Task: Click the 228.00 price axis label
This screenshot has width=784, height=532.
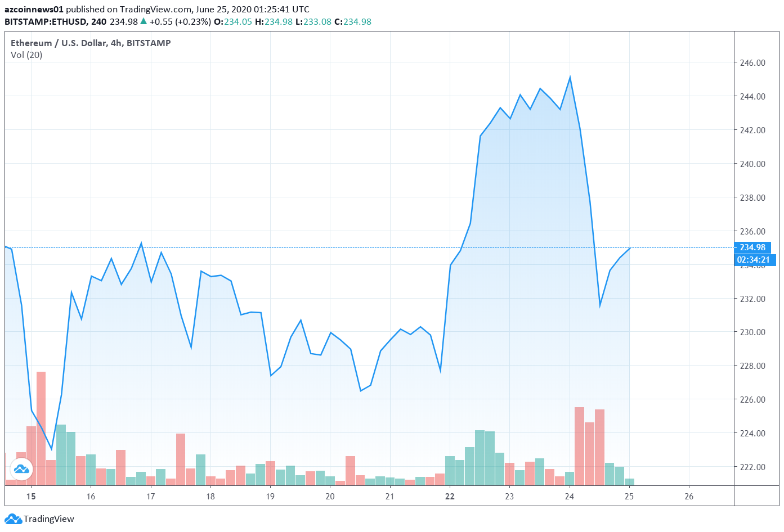Action: pos(752,366)
